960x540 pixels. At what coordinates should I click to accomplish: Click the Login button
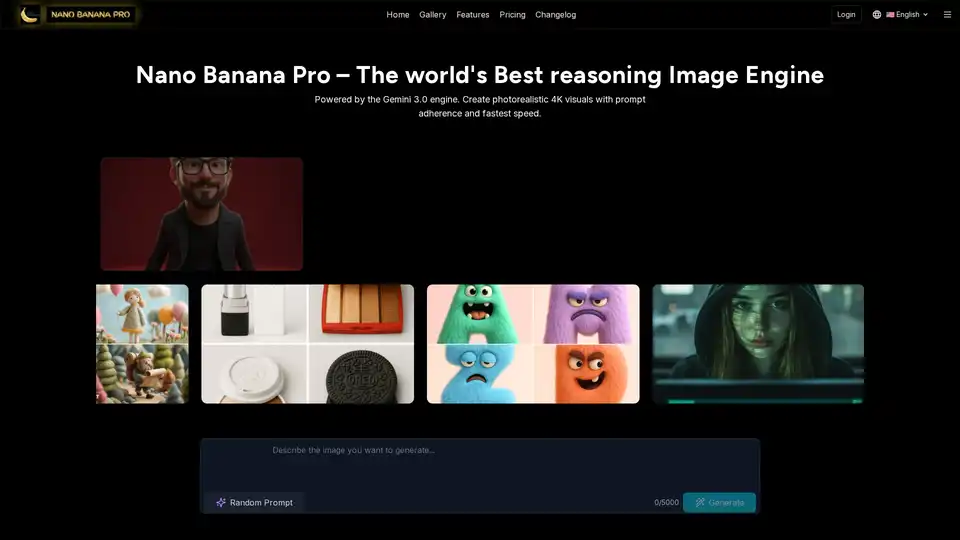click(846, 15)
